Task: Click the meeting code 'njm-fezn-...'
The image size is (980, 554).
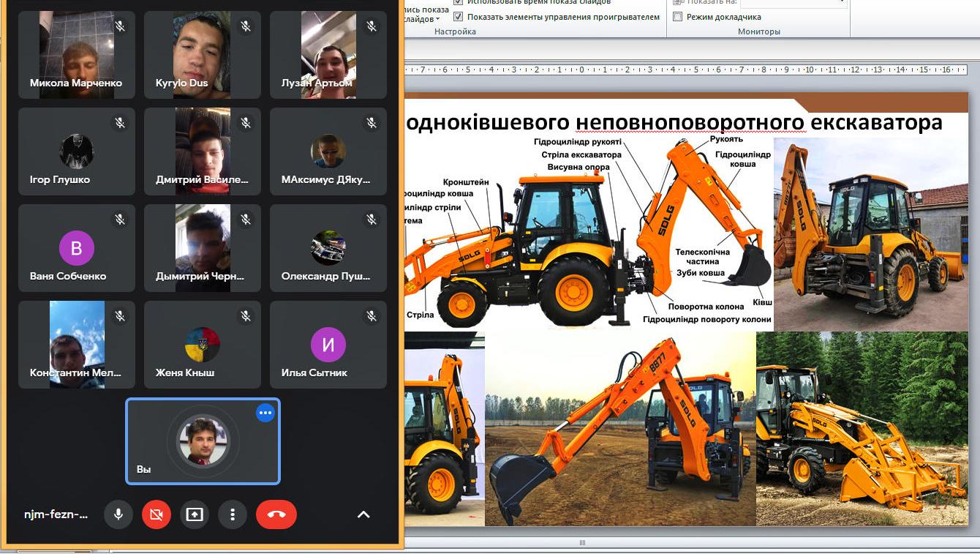Action: click(x=56, y=514)
